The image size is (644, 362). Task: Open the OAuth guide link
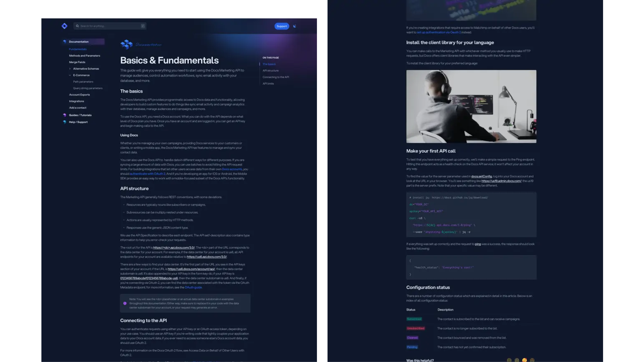click(x=193, y=287)
